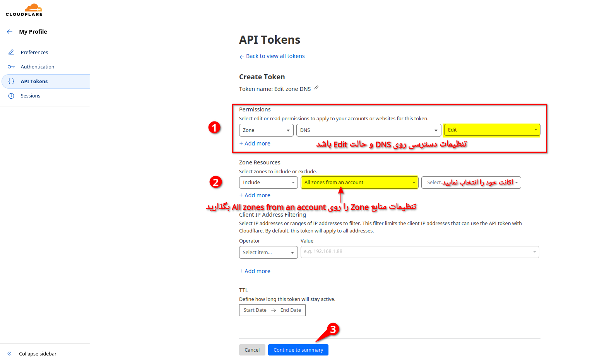This screenshot has height=364, width=602.
Task: Open the Authentication sidebar item
Action: pos(38,67)
